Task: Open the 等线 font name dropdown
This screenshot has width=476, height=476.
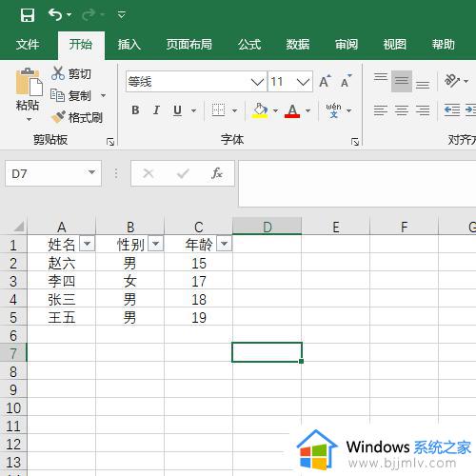Action: (257, 82)
